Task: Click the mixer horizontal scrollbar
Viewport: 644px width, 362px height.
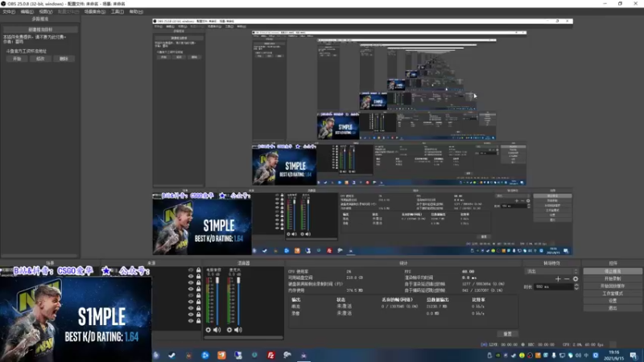Action: coord(243,338)
